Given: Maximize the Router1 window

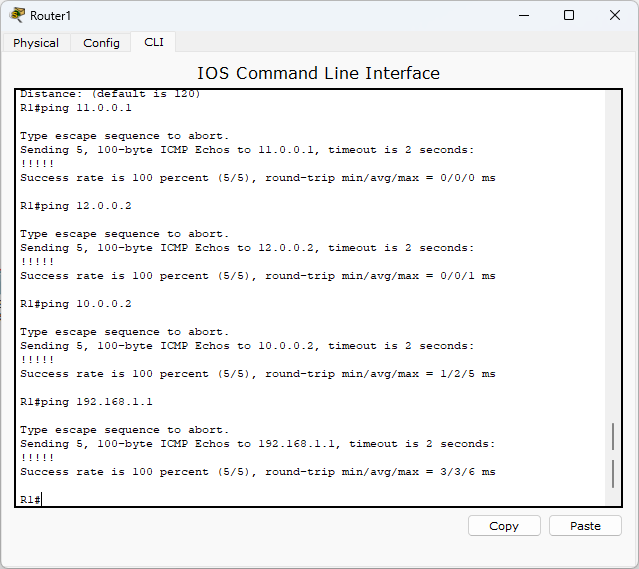Looking at the screenshot, I should coord(569,15).
